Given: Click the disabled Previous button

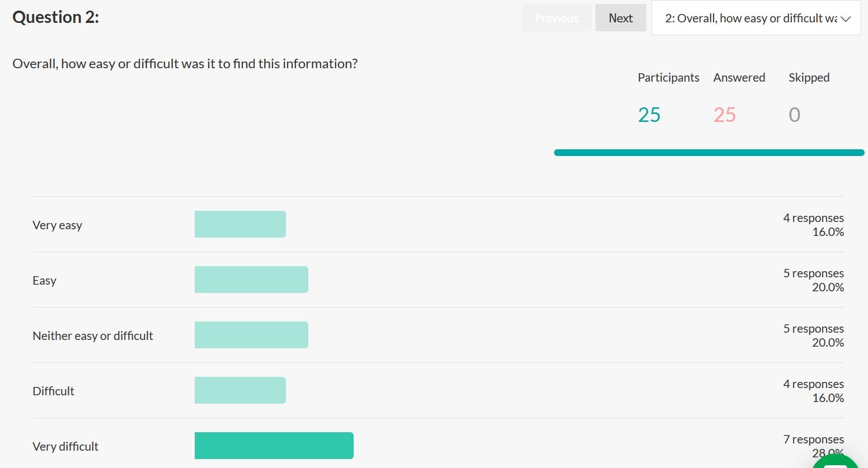Looking at the screenshot, I should coord(556,18).
